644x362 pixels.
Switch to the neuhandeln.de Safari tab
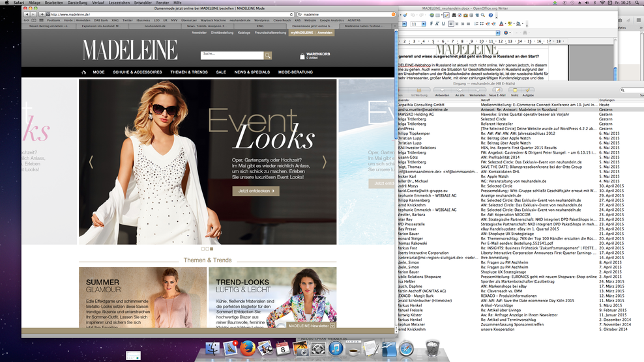coord(155,26)
